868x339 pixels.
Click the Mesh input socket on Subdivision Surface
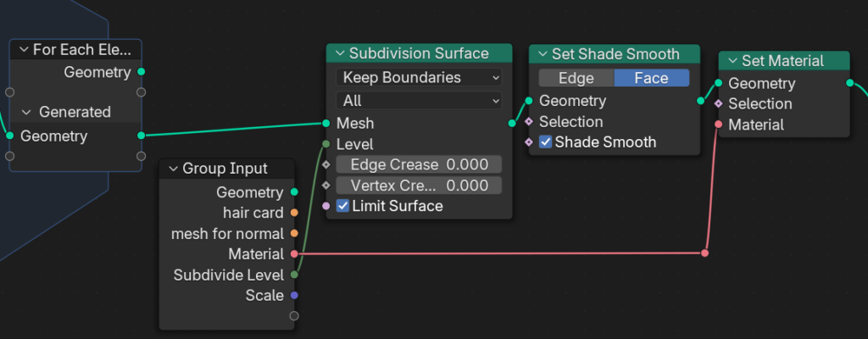[x=326, y=124]
